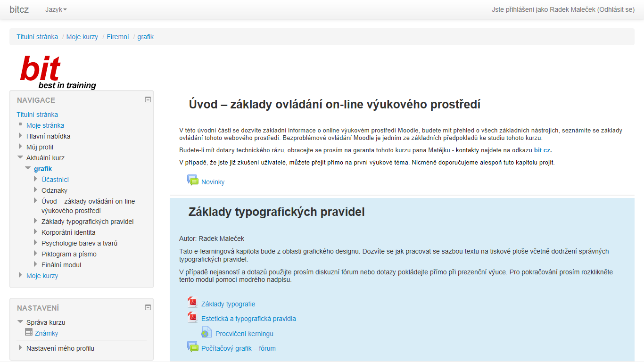Viewport: 644px width, 362px height.
Task: Open the Jazyk language dropdown
Action: tap(56, 9)
